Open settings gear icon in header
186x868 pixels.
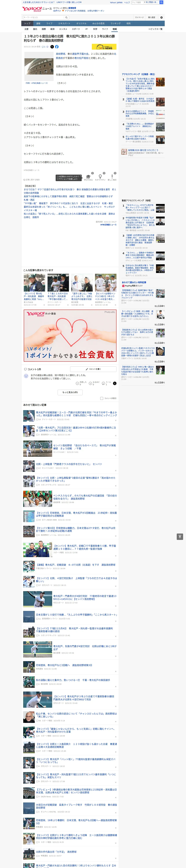[x=161, y=18]
